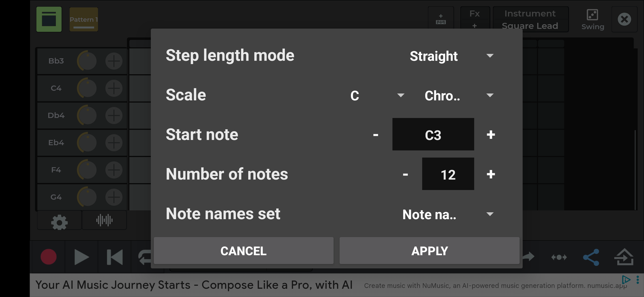Increase the Number of notes value

[x=491, y=174]
